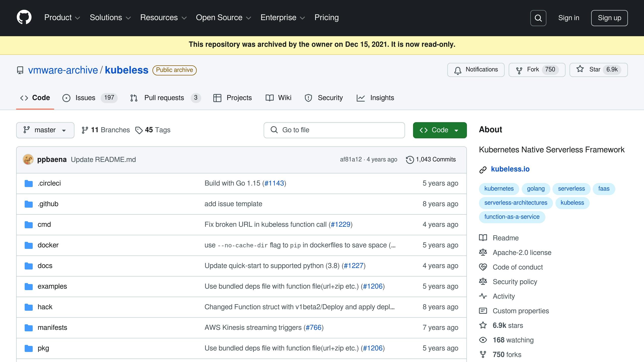Click the cmd folder icon
The width and height of the screenshot is (644, 362).
[29, 225]
